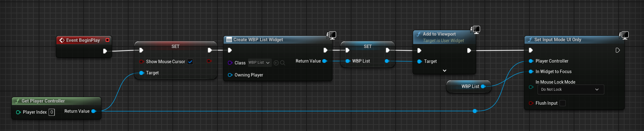Toggle the Flush Input checkbox
The height and width of the screenshot is (131, 644).
[563, 103]
